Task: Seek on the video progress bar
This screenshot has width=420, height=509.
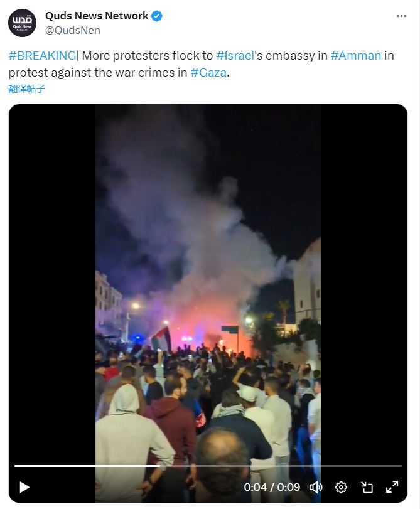Action: (x=208, y=466)
